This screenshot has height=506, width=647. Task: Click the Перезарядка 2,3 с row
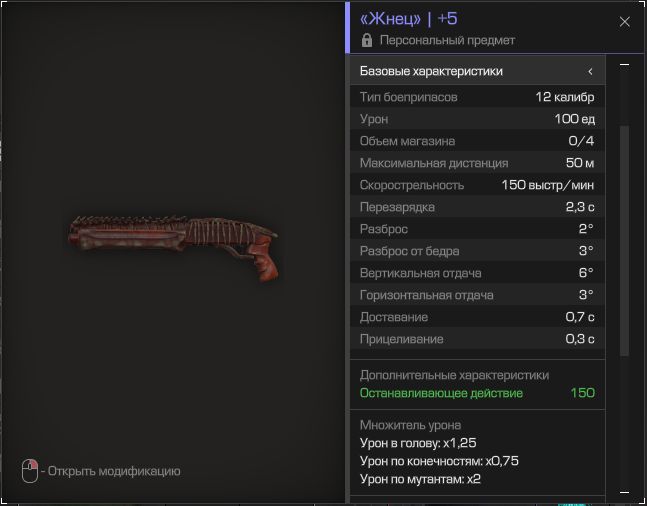click(x=477, y=207)
